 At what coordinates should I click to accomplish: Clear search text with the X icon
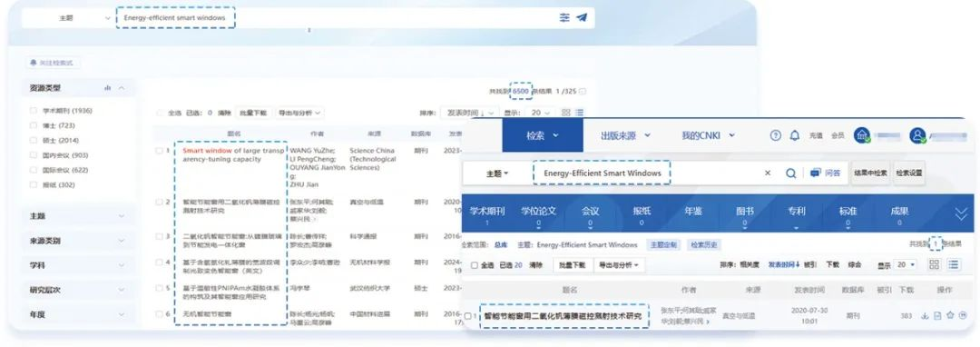click(x=768, y=173)
